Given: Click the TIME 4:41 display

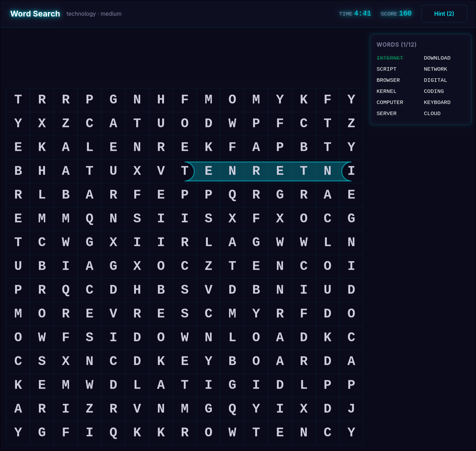Looking at the screenshot, I should [x=355, y=13].
